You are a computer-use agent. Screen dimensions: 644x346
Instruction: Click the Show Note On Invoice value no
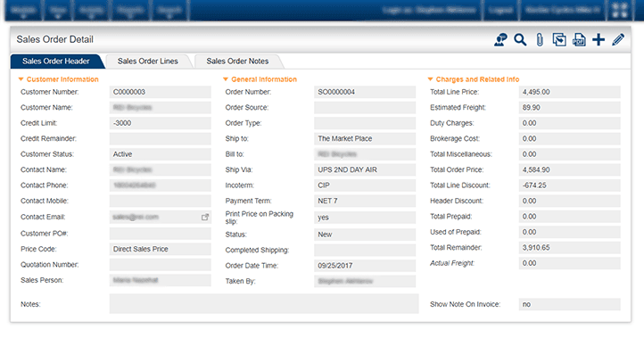click(x=569, y=305)
